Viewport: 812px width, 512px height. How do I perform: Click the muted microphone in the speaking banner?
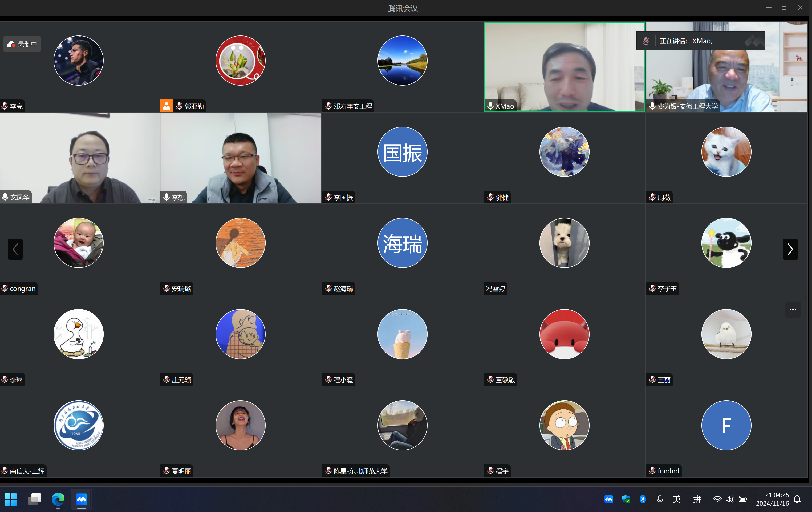pos(646,41)
